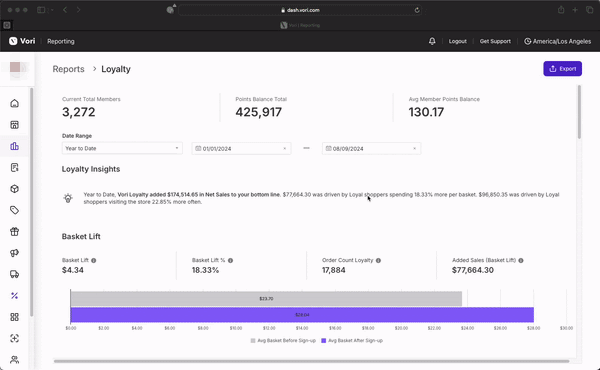Click the $4.34 Basket Lift value
Viewport: 600px width, 370px height.
73,270
